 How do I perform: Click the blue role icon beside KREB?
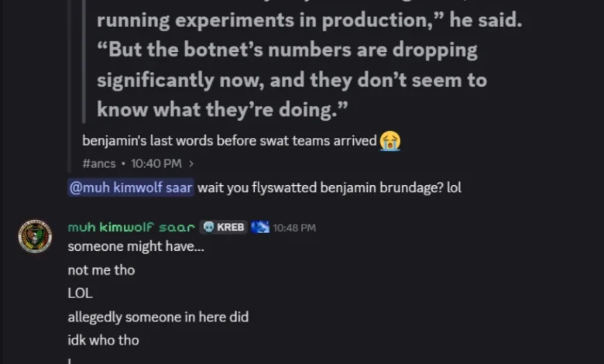(260, 228)
